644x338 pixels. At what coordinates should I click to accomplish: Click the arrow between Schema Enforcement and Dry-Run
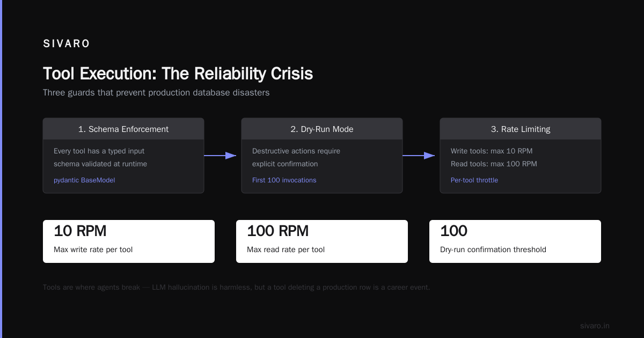point(220,156)
